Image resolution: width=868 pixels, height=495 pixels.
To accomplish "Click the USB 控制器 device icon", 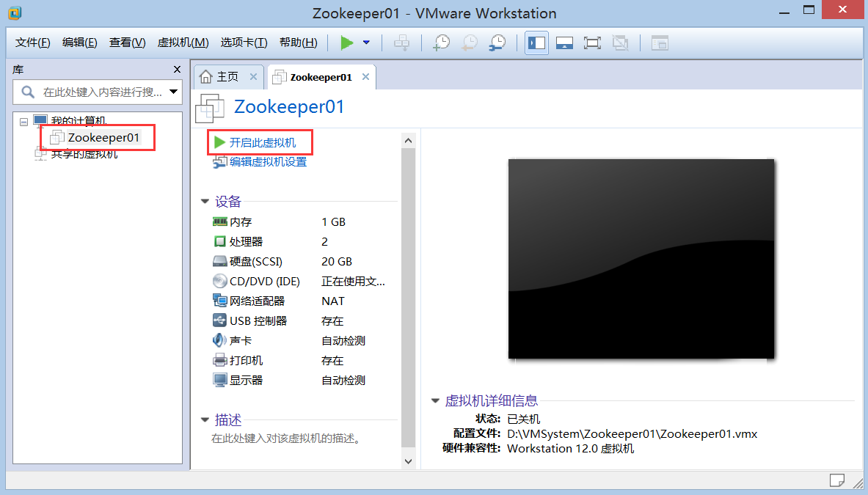I will click(x=220, y=320).
